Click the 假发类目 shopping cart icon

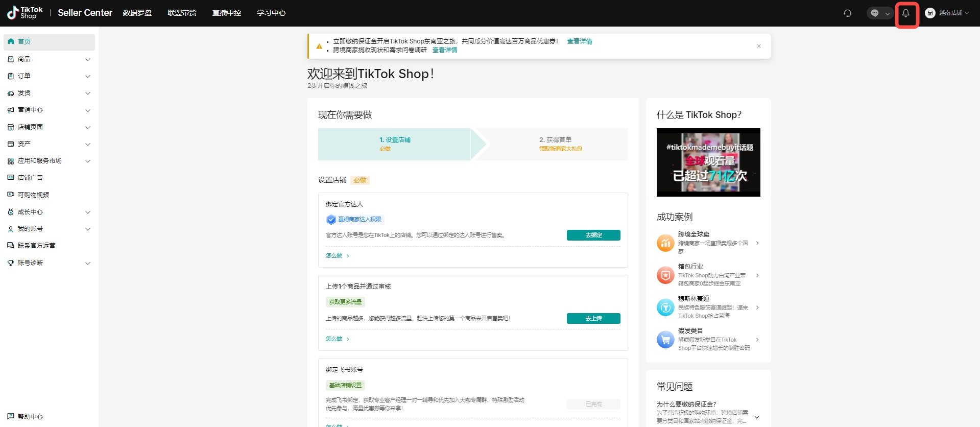point(665,340)
